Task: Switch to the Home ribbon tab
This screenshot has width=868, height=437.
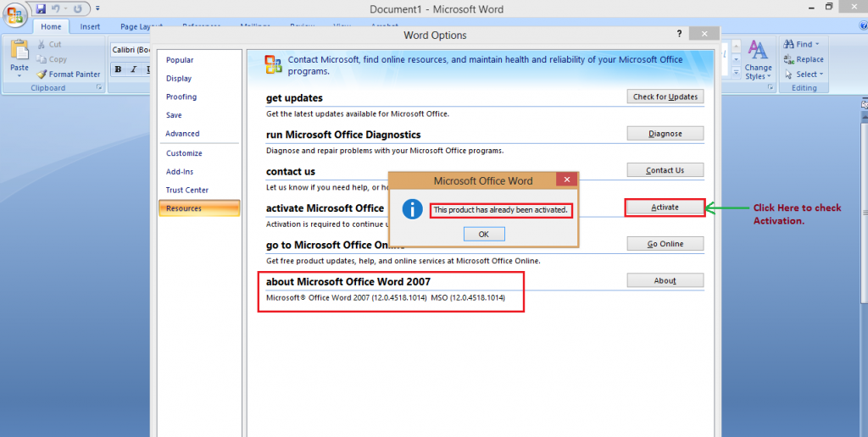Action: click(x=51, y=26)
